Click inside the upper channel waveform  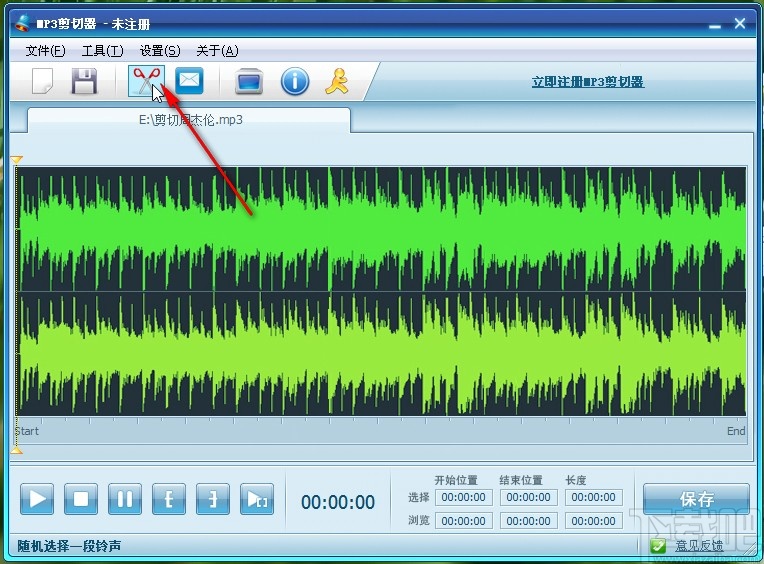coord(381,229)
